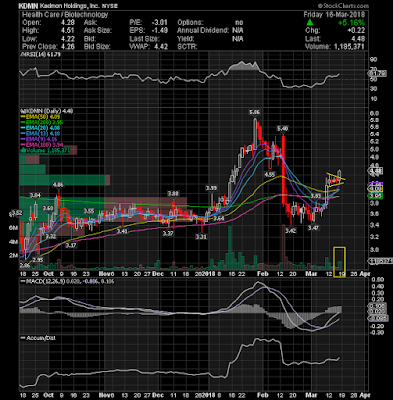The height and width of the screenshot is (400, 393).
Task: Click the Accum/Dist indicator label
Action: pyautogui.click(x=38, y=338)
